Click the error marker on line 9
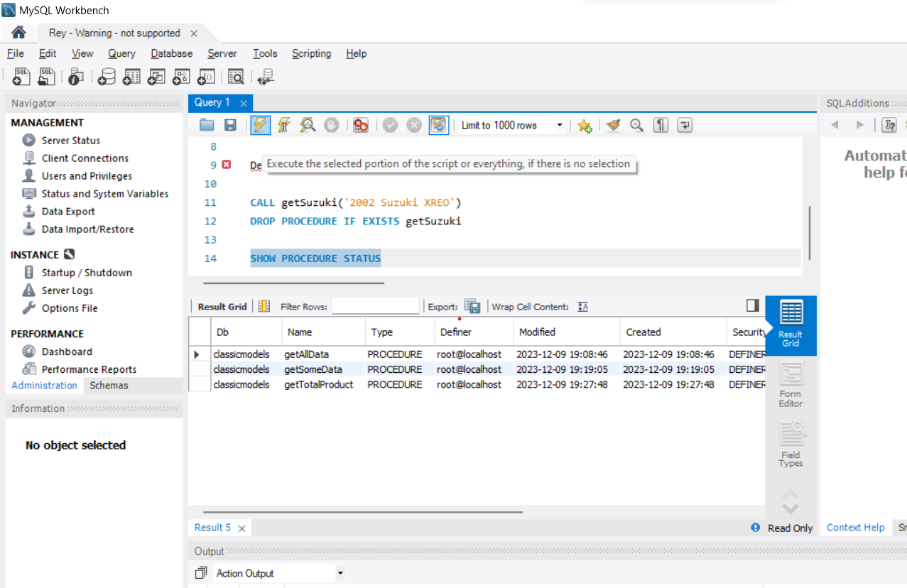 (227, 165)
